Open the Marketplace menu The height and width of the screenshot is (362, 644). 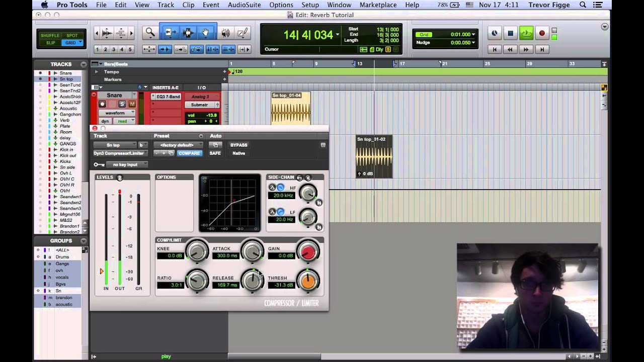(x=378, y=5)
